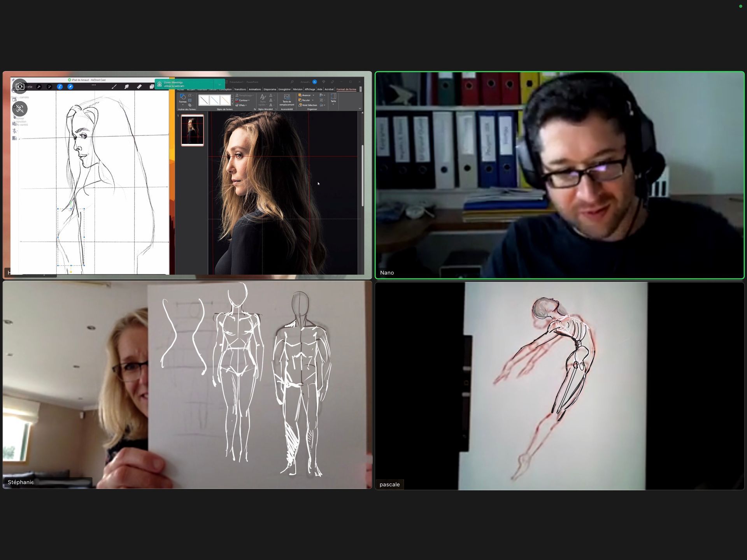Select the eraser tool

pyautogui.click(x=139, y=87)
